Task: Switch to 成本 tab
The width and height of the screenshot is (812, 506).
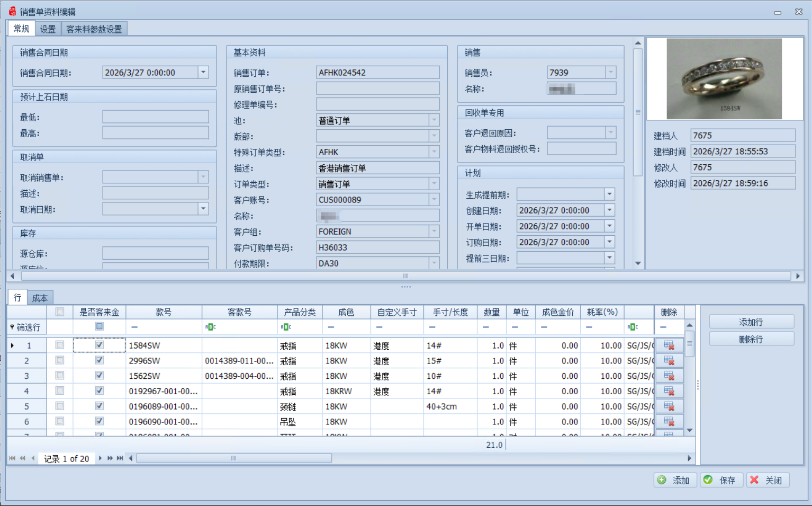Action: pos(40,298)
